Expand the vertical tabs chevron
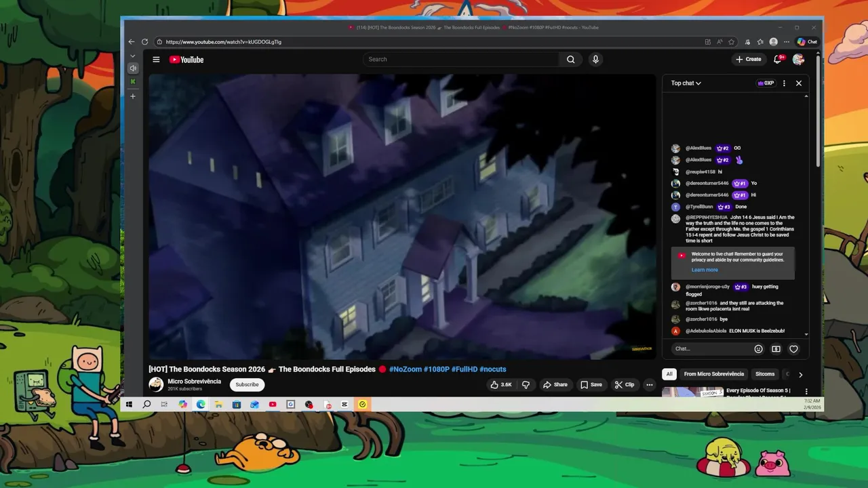The height and width of the screenshot is (488, 868). click(x=133, y=56)
